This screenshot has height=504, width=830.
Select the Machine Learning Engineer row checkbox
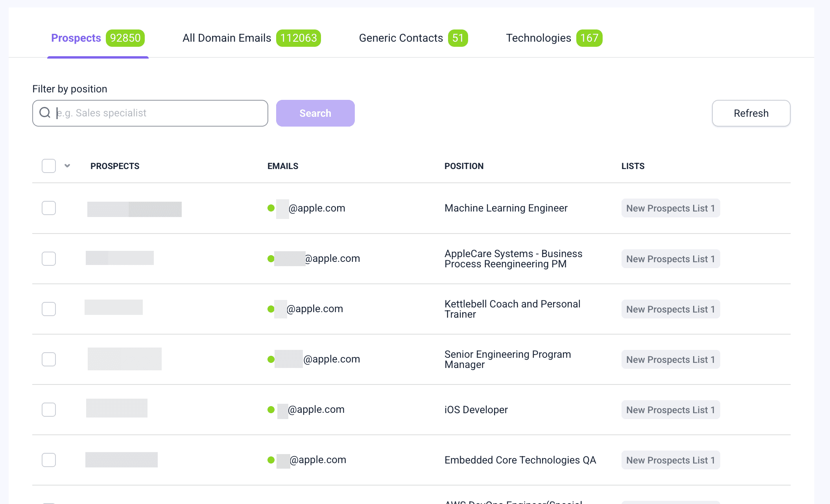click(x=49, y=208)
